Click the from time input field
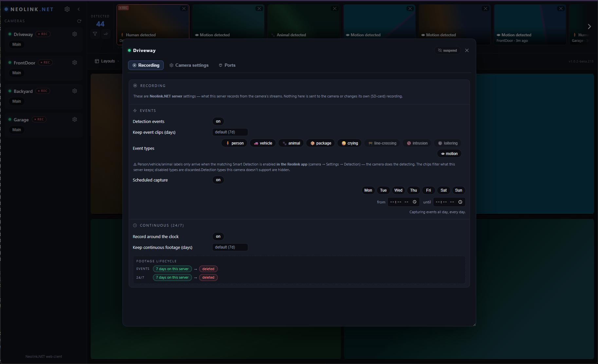This screenshot has width=598, height=364. [x=403, y=202]
